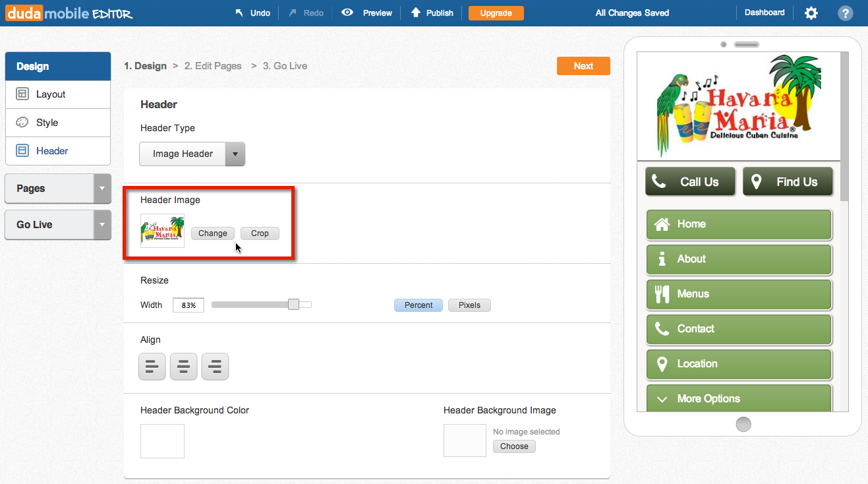Click the Change header image button
Viewport: 868px width, 484px height.
(213, 233)
